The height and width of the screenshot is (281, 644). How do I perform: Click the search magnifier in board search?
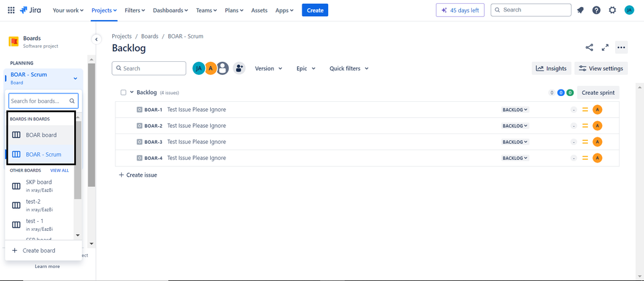(72, 101)
